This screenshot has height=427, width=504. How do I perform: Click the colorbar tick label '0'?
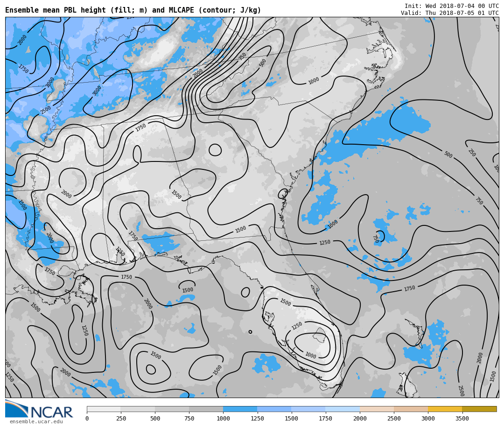coord(87,418)
